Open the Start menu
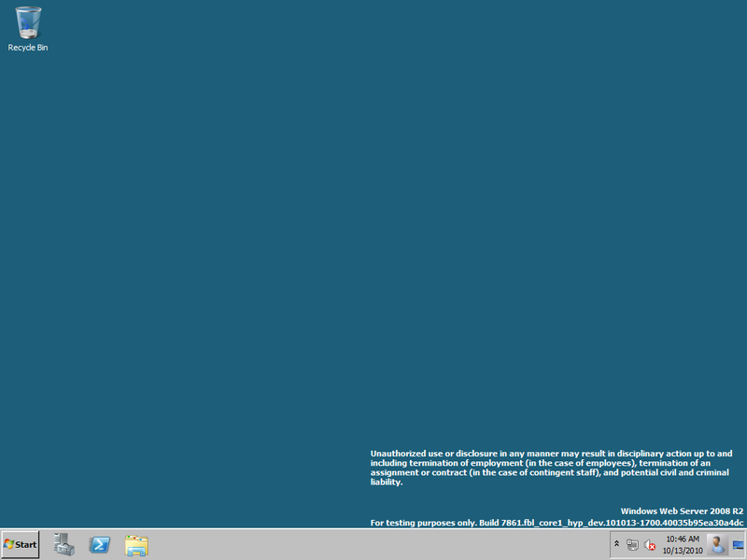This screenshot has width=747, height=560. coord(21,544)
